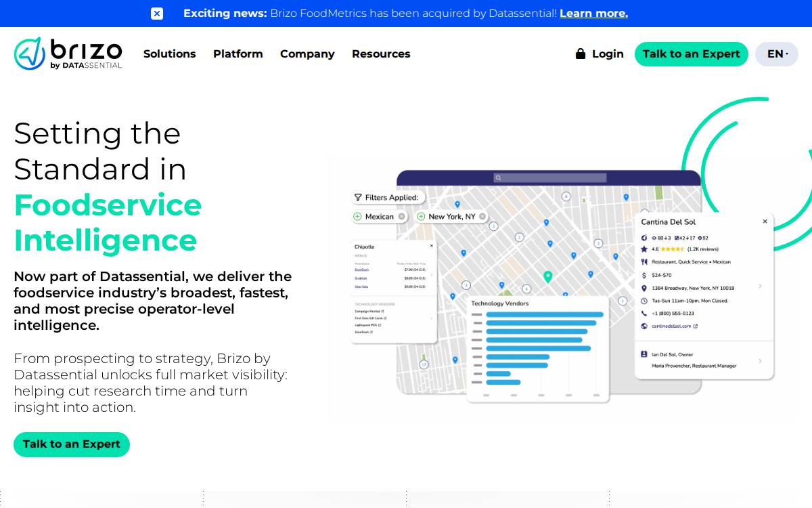Click Lightspeed POS in the Chipotle card
Image resolution: width=812 pixels, height=508 pixels.
pos(367,325)
